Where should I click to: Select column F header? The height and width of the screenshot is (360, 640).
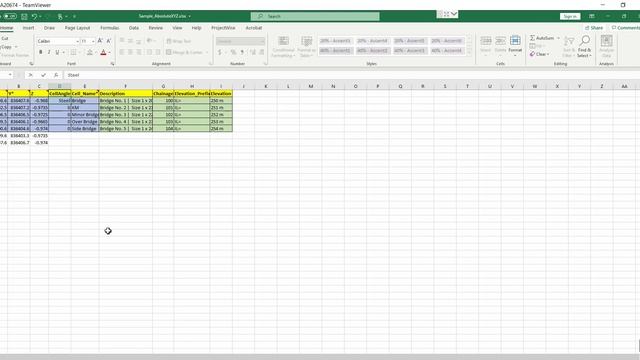coord(125,86)
